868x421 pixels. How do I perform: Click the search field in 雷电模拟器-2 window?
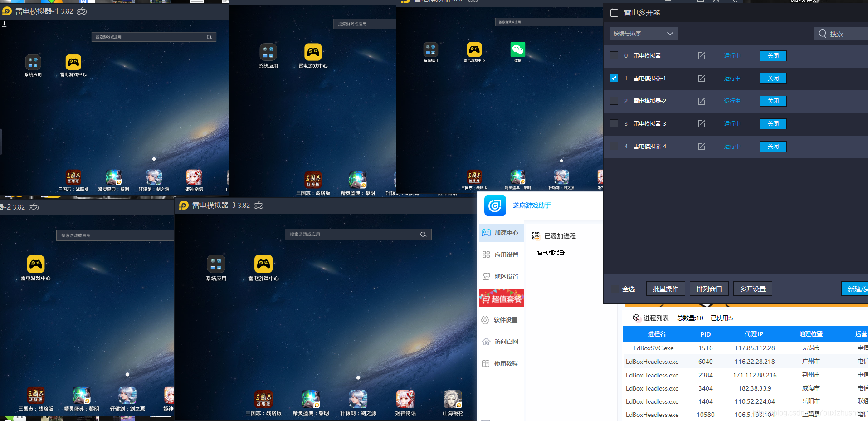pyautogui.click(x=115, y=235)
